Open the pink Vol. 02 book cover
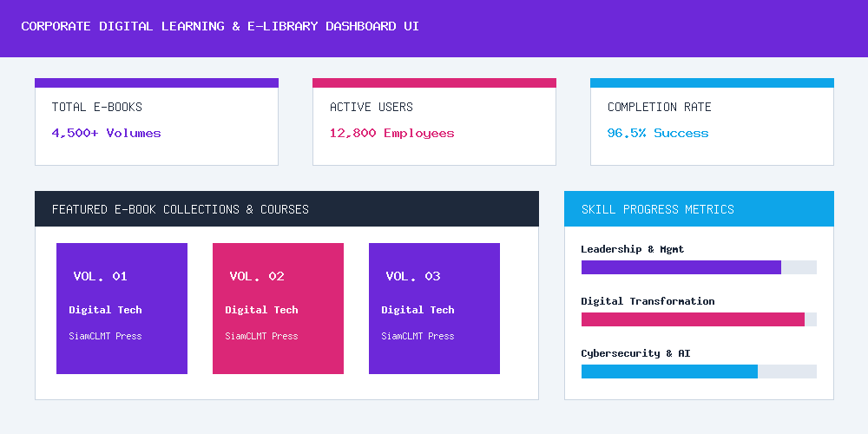The height and width of the screenshot is (434, 868). click(x=278, y=308)
